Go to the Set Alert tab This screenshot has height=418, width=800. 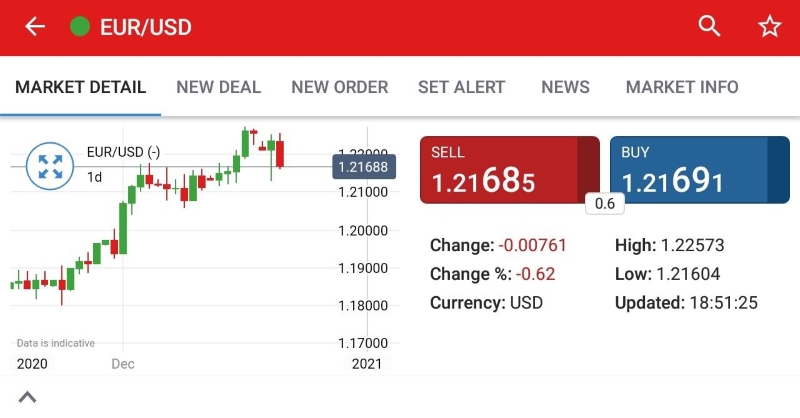[461, 87]
